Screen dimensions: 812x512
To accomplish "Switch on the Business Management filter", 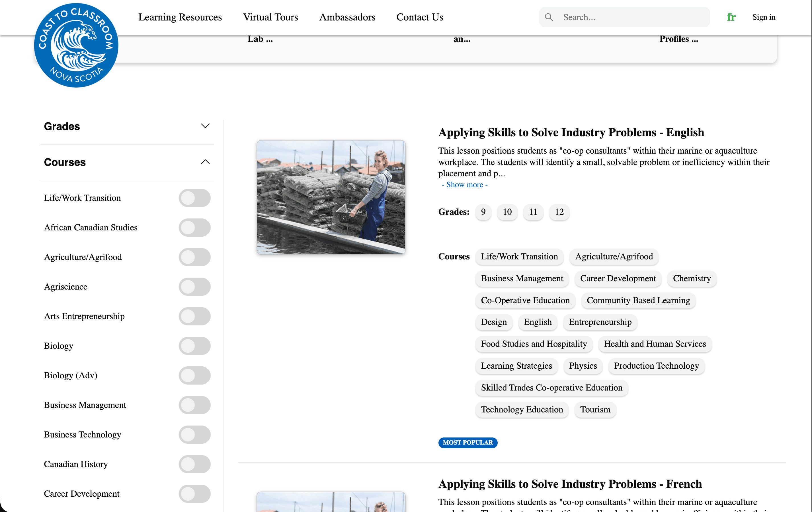I will pos(194,405).
